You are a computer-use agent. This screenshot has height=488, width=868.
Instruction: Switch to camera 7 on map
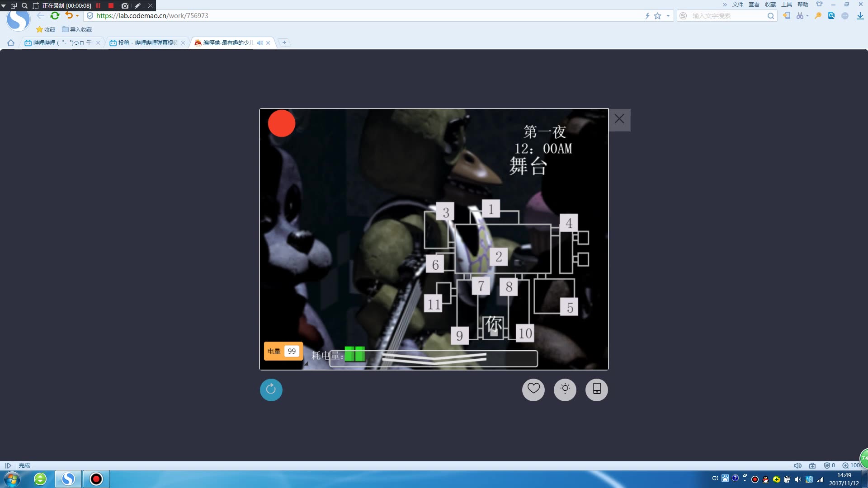tap(481, 286)
